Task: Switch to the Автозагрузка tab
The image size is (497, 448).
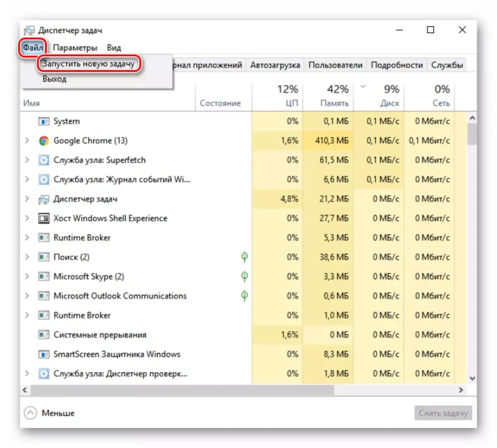Action: tap(275, 65)
